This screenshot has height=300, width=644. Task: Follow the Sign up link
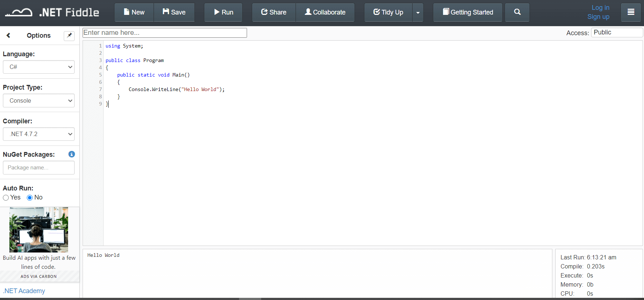tap(598, 17)
